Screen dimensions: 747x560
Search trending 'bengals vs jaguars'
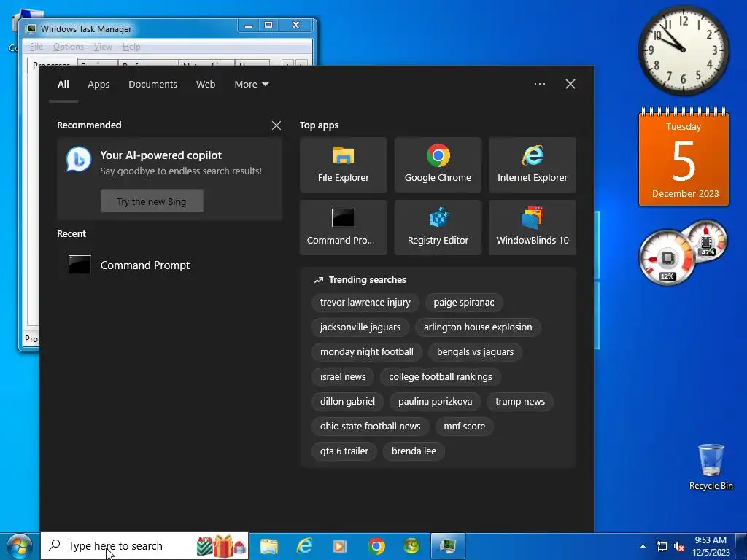click(476, 352)
